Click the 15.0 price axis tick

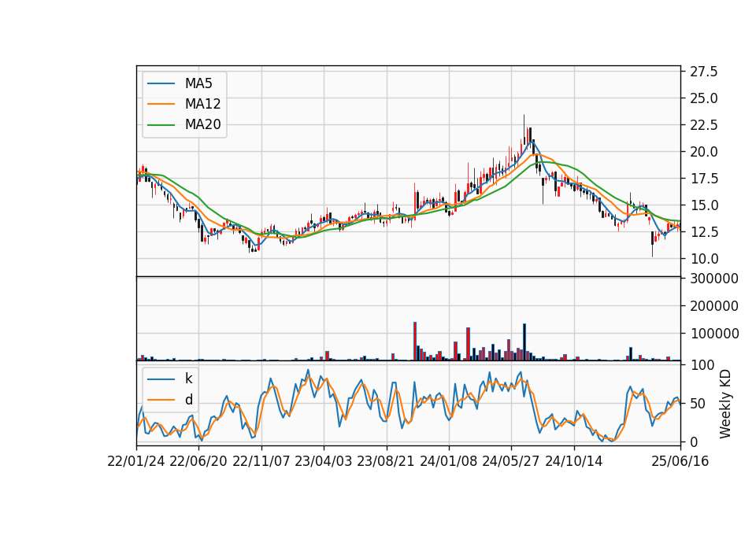tap(704, 205)
